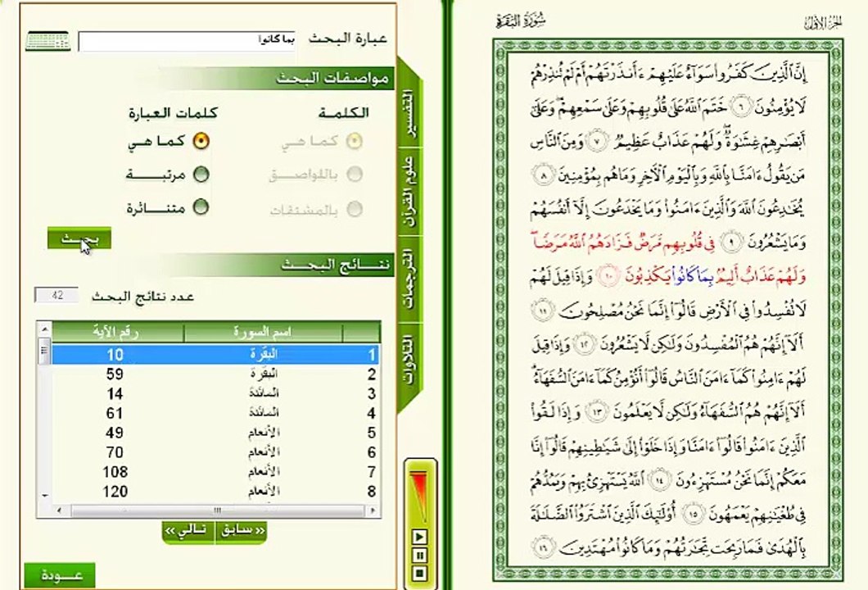This screenshot has height=590, width=868.
Task: Click verse marker 8 in the Quran page
Action: 544,175
